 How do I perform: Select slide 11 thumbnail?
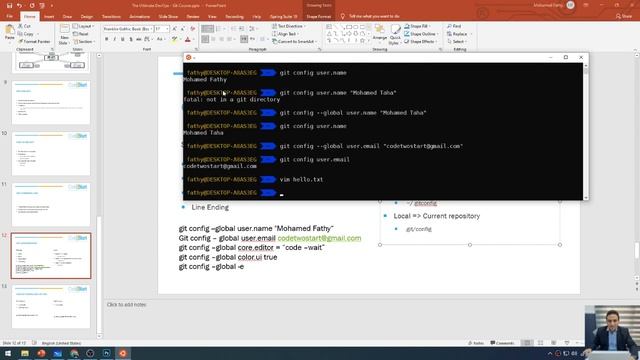point(51,204)
